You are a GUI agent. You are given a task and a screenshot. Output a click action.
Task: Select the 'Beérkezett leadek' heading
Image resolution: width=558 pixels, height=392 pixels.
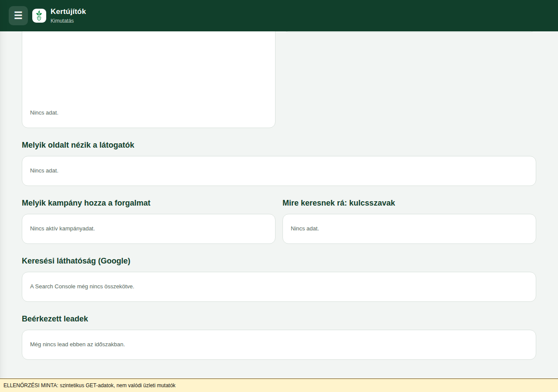click(x=55, y=319)
